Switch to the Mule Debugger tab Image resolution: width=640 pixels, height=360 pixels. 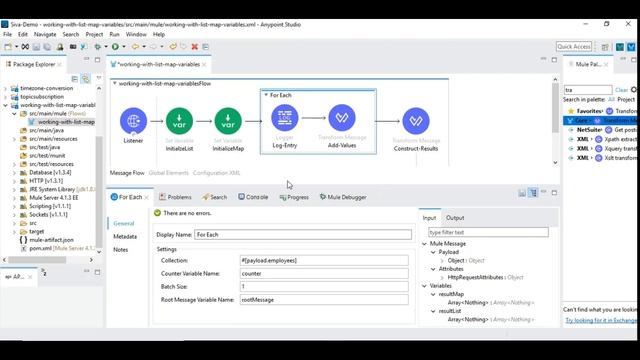click(343, 197)
